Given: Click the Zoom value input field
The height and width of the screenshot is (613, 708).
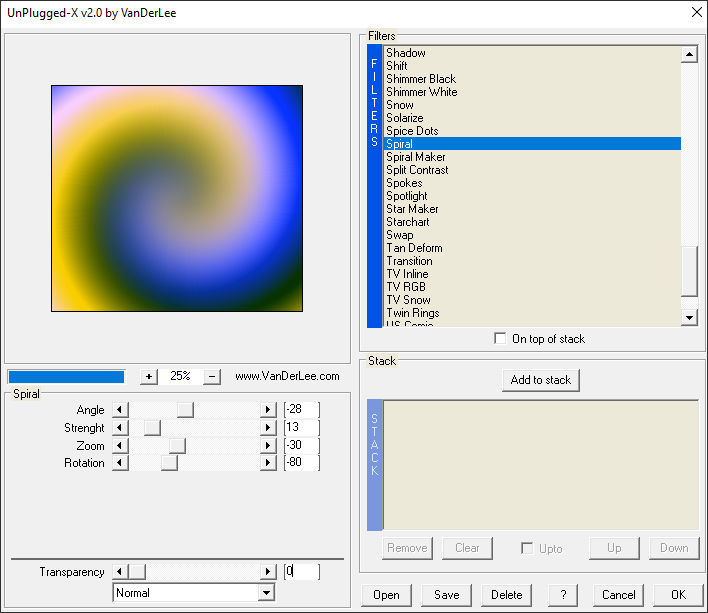Looking at the screenshot, I should tap(302, 446).
